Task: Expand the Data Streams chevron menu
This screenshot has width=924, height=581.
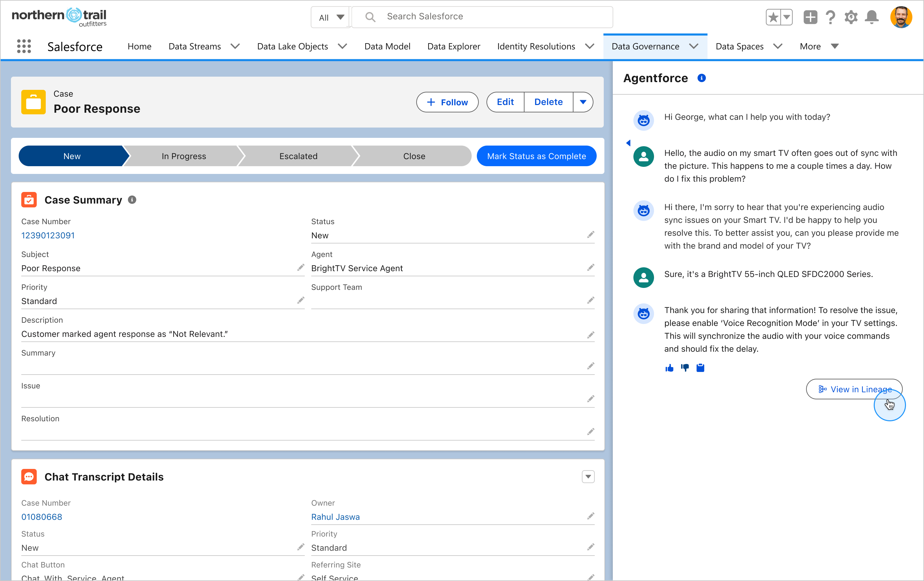Action: pyautogui.click(x=235, y=46)
